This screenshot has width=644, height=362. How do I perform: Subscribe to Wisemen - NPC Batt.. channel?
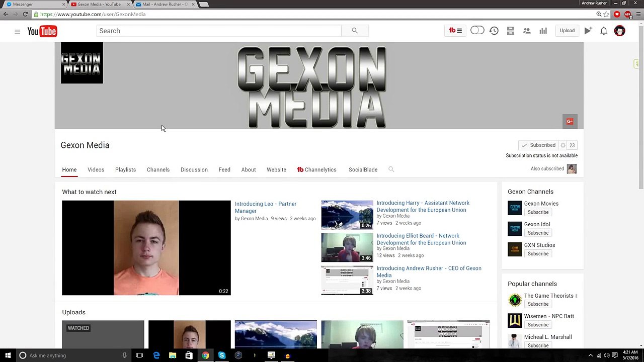(538, 325)
